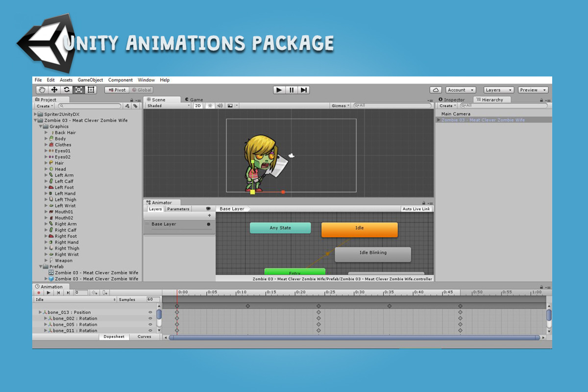Switch to the Inspector tab
588x392 pixels.
pyautogui.click(x=452, y=99)
